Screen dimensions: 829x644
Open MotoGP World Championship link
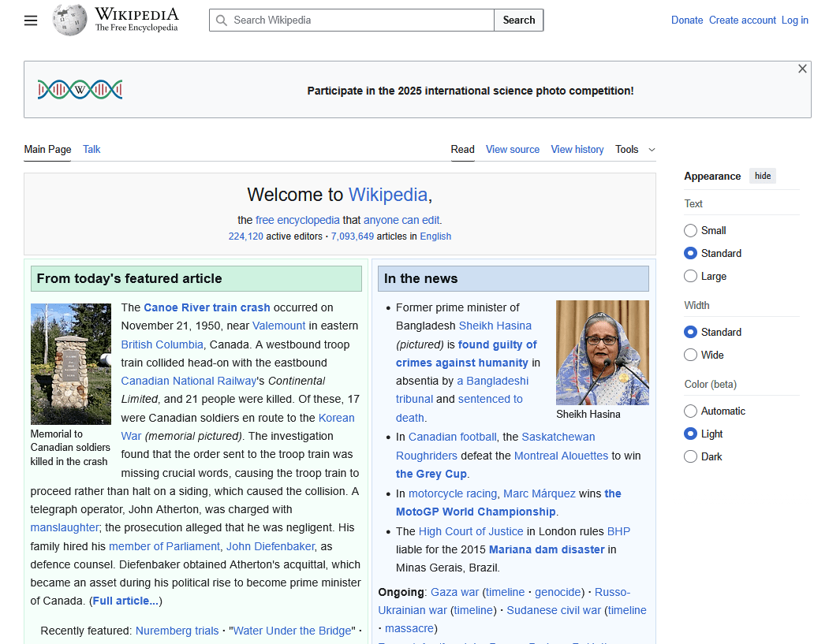476,512
